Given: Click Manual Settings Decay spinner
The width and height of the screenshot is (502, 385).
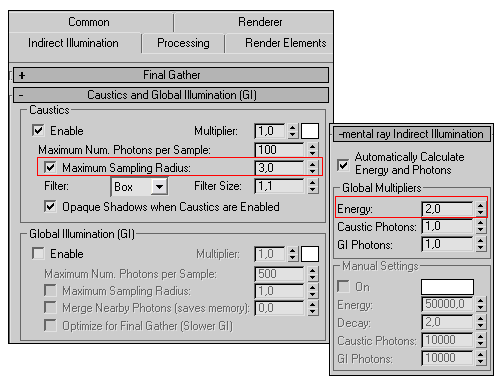Looking at the screenshot, I should tap(480, 322).
